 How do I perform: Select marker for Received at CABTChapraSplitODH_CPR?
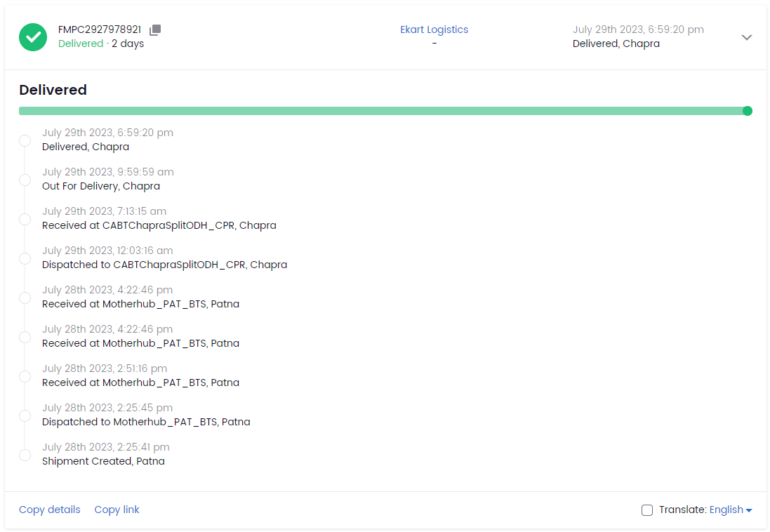[x=25, y=219]
